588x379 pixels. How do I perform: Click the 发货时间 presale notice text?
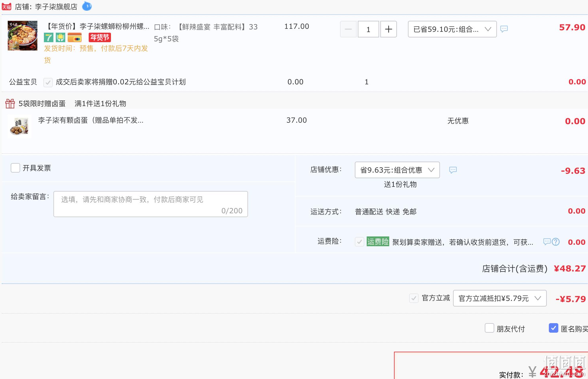tap(96, 54)
